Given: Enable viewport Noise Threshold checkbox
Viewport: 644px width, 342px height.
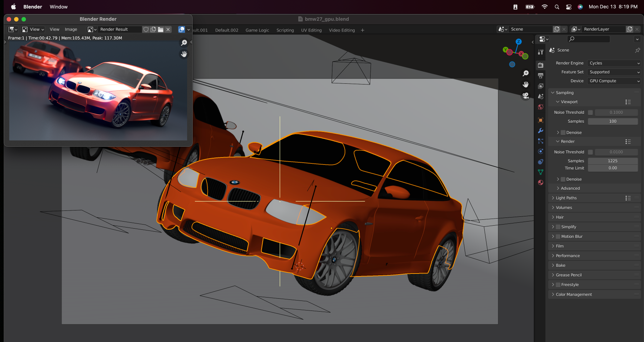Looking at the screenshot, I should (x=590, y=112).
